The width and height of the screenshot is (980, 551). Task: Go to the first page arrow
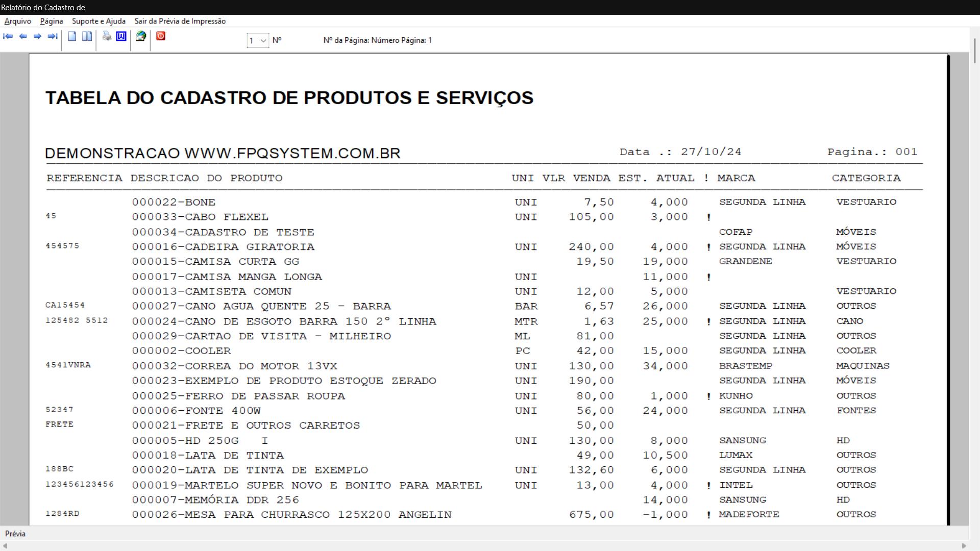(8, 36)
